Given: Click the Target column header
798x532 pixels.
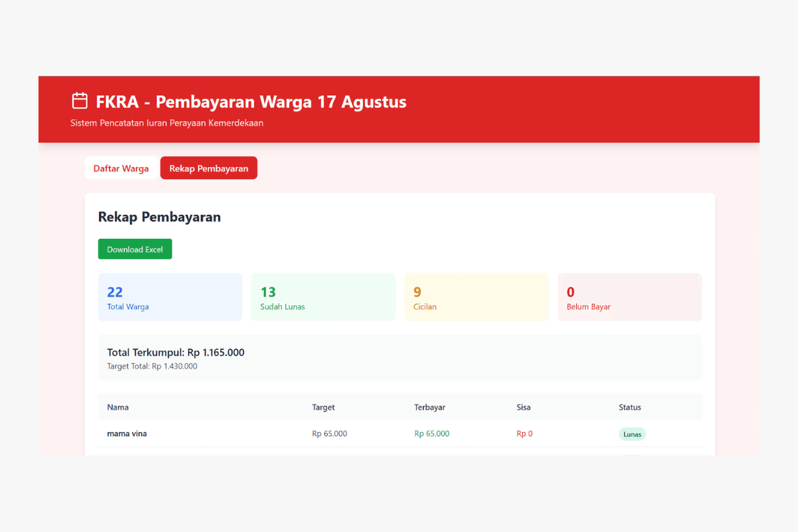Looking at the screenshot, I should 323,407.
